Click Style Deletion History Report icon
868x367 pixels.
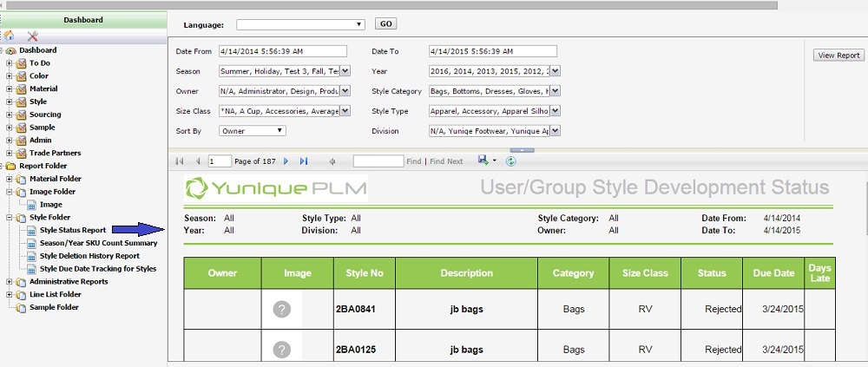tap(31, 256)
